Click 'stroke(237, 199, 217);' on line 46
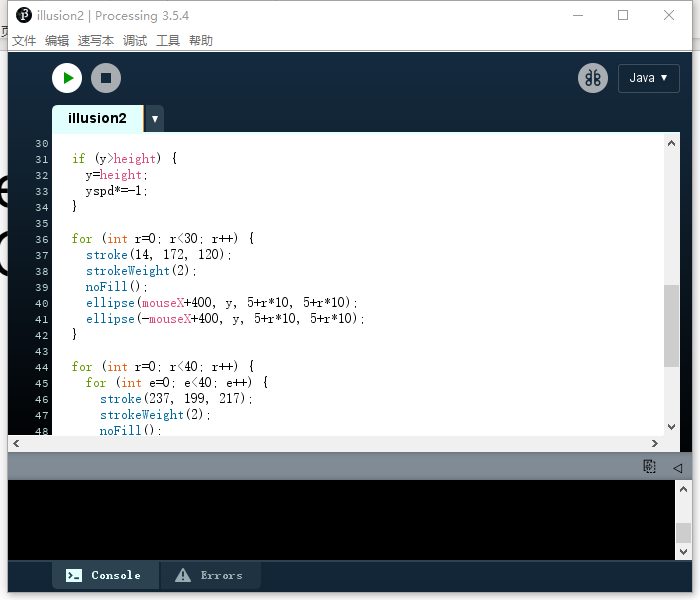 click(x=176, y=399)
